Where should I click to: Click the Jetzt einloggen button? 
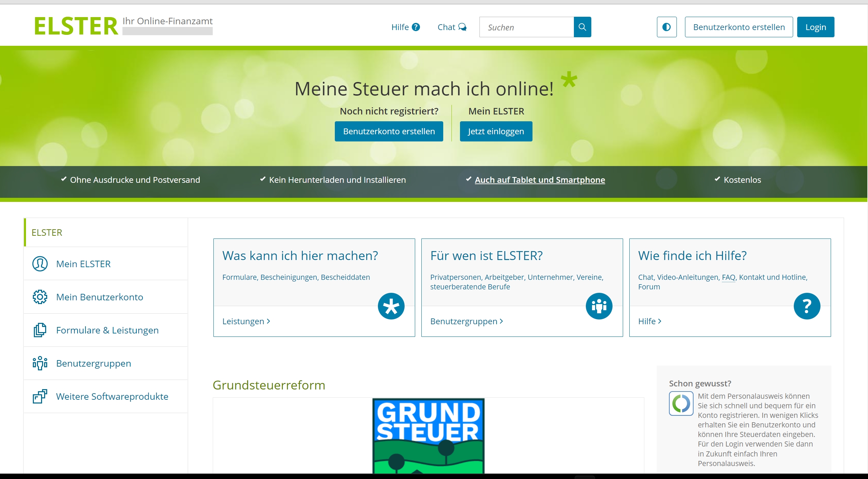(x=496, y=131)
